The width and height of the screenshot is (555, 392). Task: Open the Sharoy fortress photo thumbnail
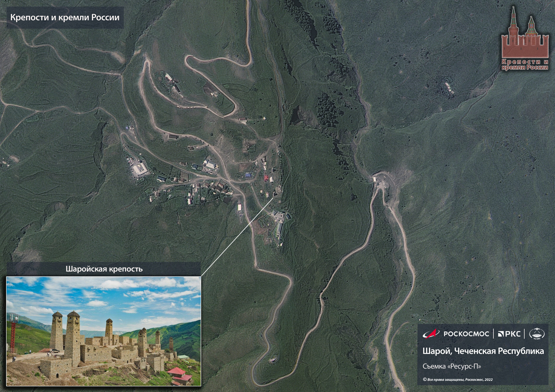[103, 331]
